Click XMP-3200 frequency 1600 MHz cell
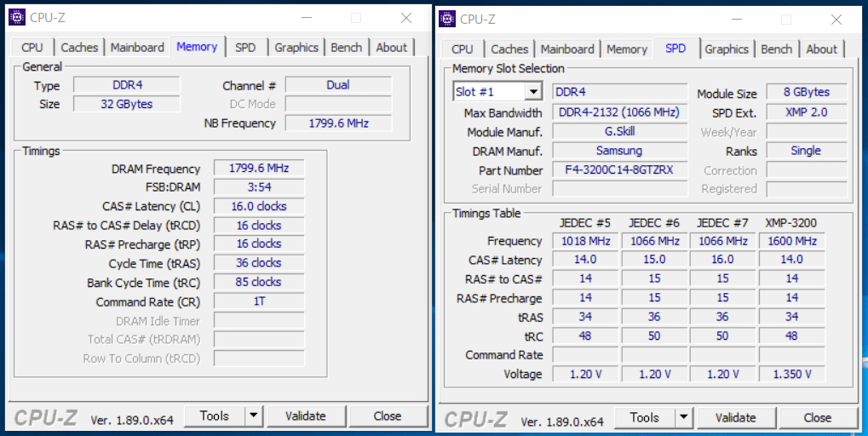The width and height of the screenshot is (868, 436). pyautogui.click(x=792, y=241)
